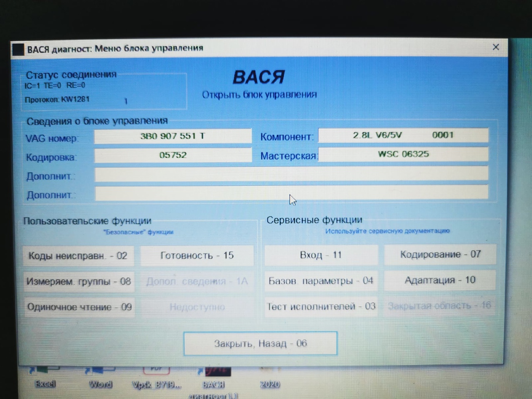Screen dimensions: 532x399
Task: Open Базов. параметры - 04 basic settings
Action: point(321,281)
